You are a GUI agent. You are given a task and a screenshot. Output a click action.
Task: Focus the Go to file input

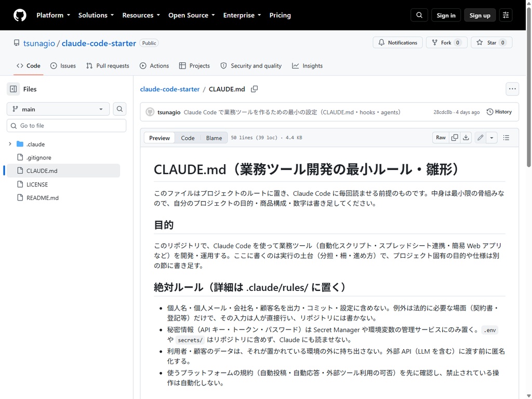66,126
